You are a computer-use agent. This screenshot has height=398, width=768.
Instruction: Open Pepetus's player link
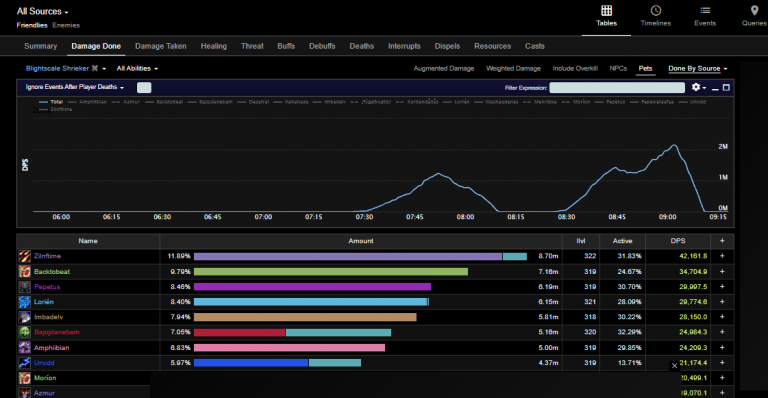[x=47, y=286]
